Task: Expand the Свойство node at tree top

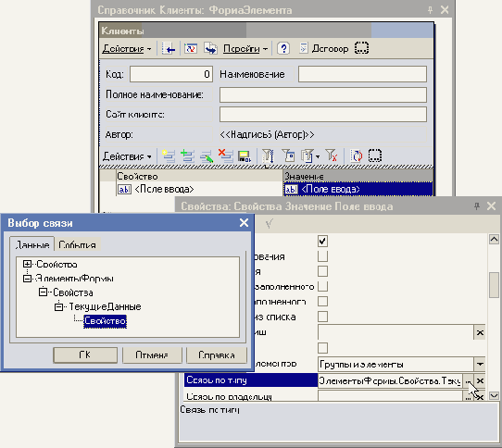Action: 27,264
